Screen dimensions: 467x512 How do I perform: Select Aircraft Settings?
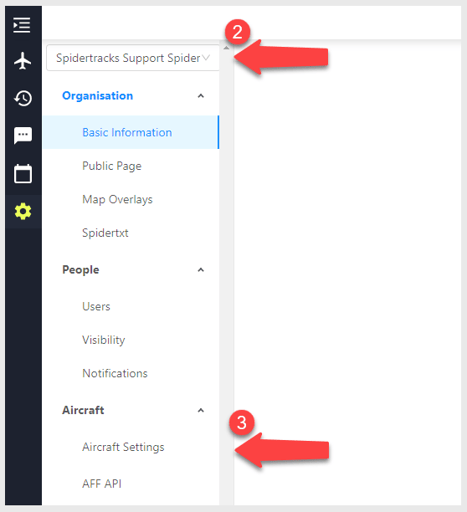click(131, 447)
